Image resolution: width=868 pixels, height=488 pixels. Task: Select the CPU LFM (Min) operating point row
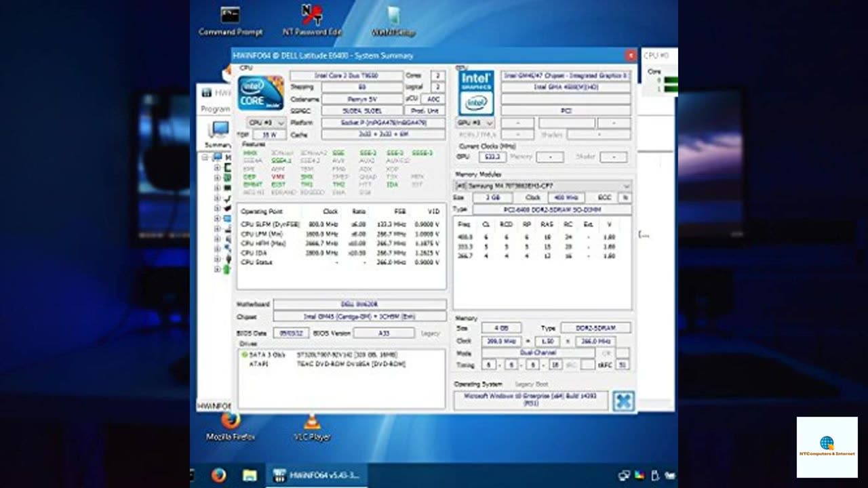click(x=341, y=233)
